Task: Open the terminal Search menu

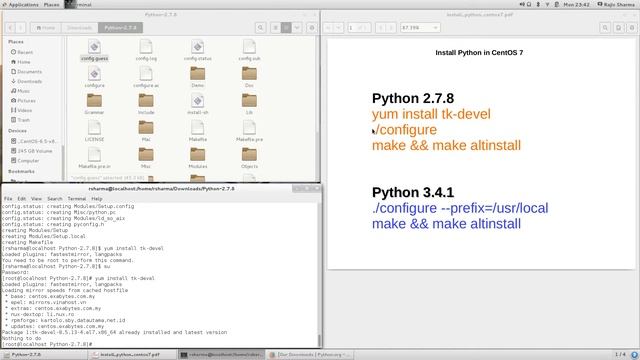Action: tap(55, 199)
